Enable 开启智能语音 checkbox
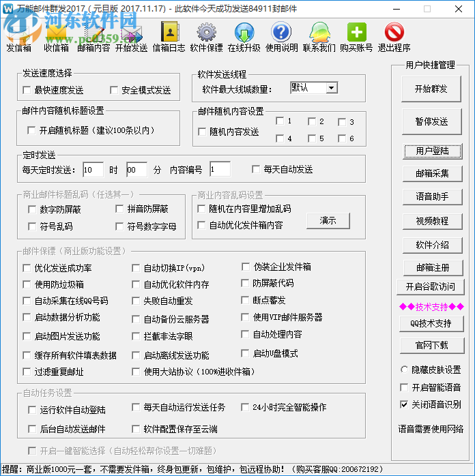The height and width of the screenshot is (476, 475). [404, 387]
